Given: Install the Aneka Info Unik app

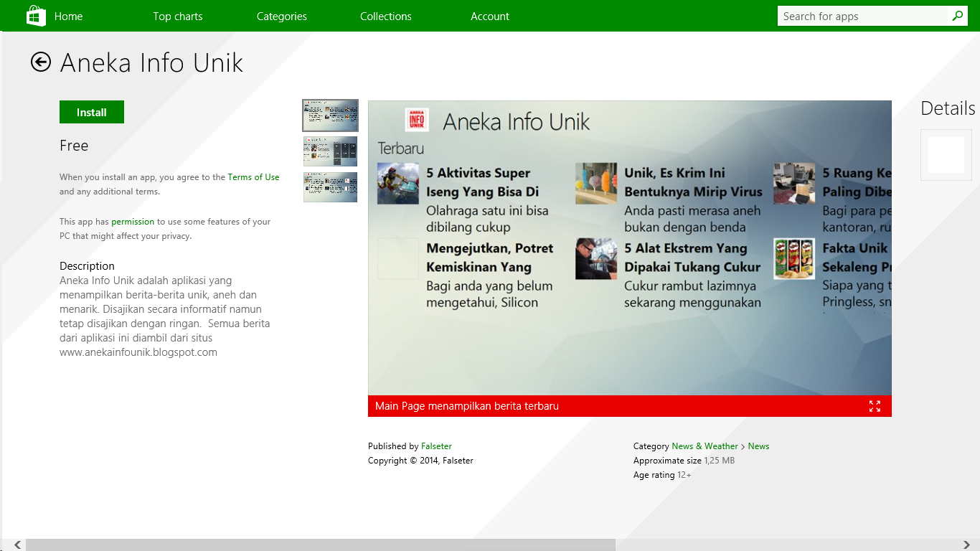Looking at the screenshot, I should point(92,112).
